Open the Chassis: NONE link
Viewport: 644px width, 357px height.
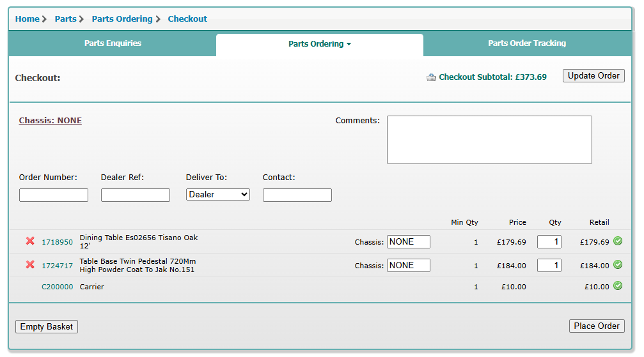pyautogui.click(x=50, y=120)
